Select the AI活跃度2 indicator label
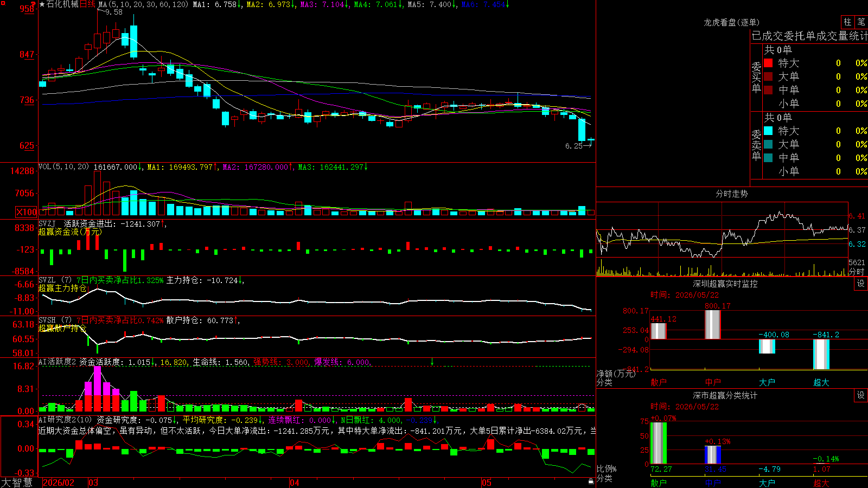Screen dimensions: 868x488 coord(58,362)
